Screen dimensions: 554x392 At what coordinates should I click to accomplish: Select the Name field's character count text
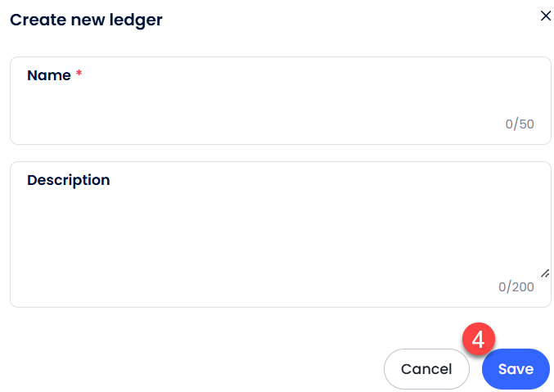tap(520, 124)
